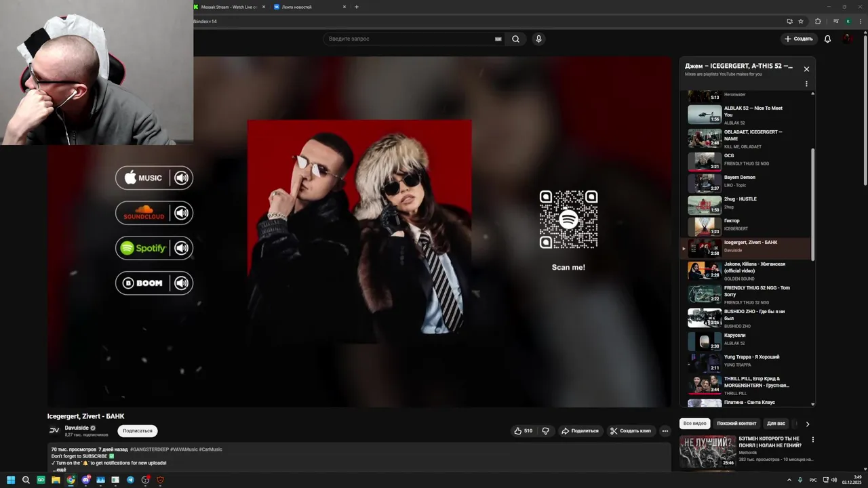
Task: Toggle the SoundCloud sound button
Action: coord(181,213)
